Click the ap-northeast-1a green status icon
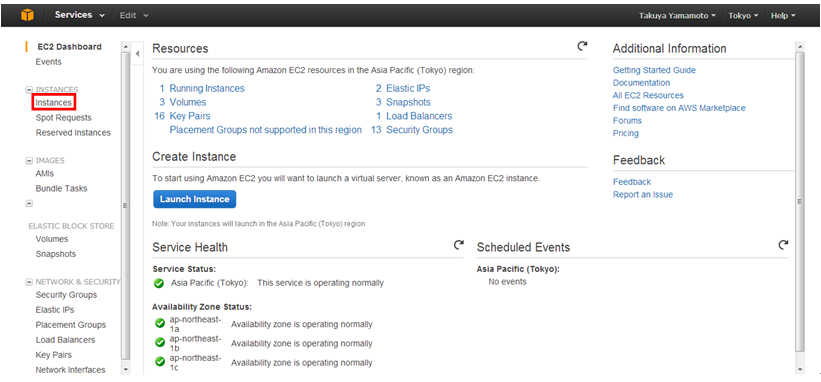Viewport: 821px width, 382px height. (160, 324)
